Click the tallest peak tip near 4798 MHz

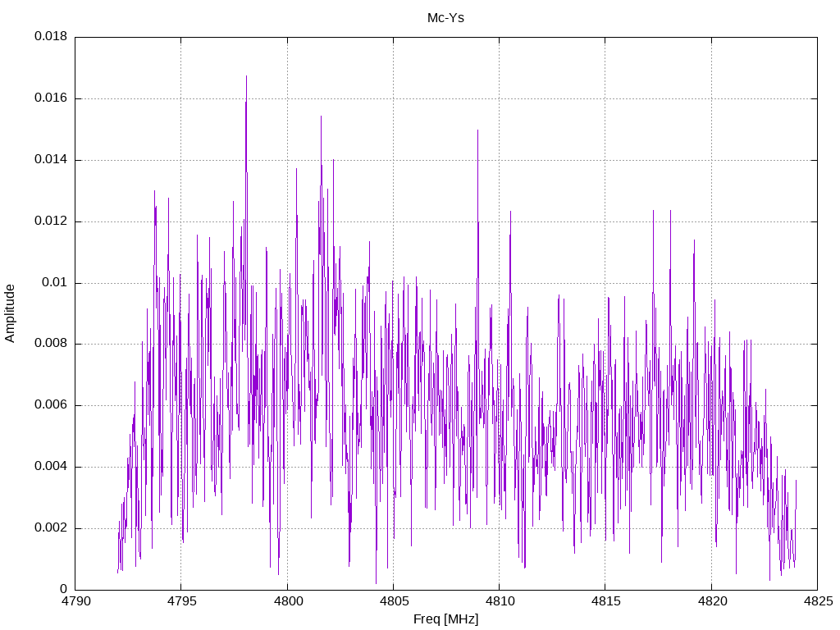coord(246,76)
